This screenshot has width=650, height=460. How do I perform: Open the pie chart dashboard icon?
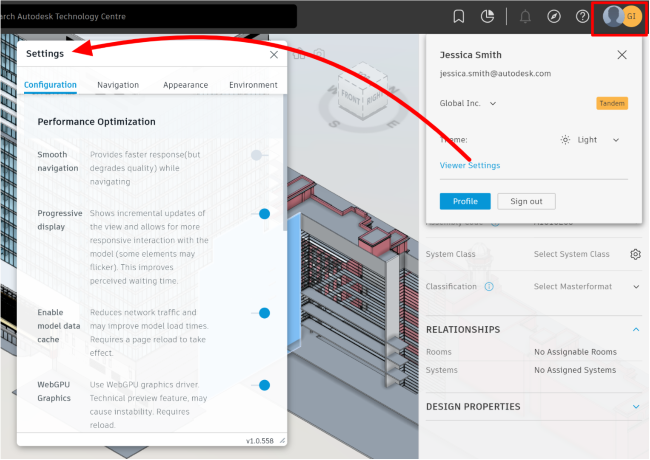coord(487,17)
